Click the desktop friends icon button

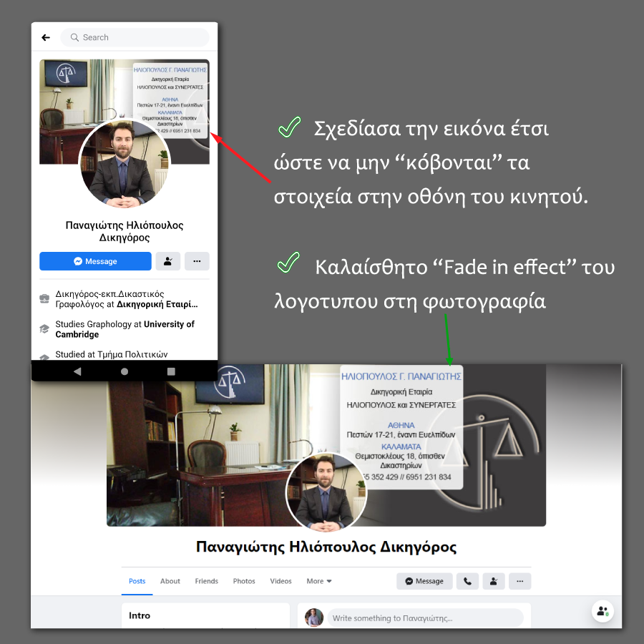(x=494, y=581)
